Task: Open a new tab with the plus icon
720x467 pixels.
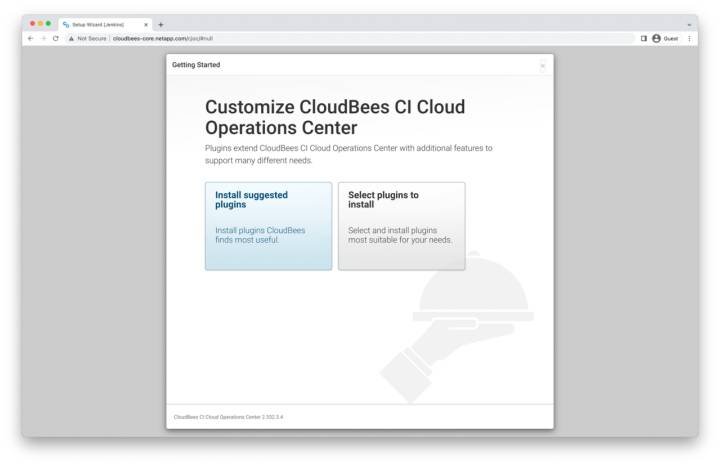Action: click(x=161, y=24)
